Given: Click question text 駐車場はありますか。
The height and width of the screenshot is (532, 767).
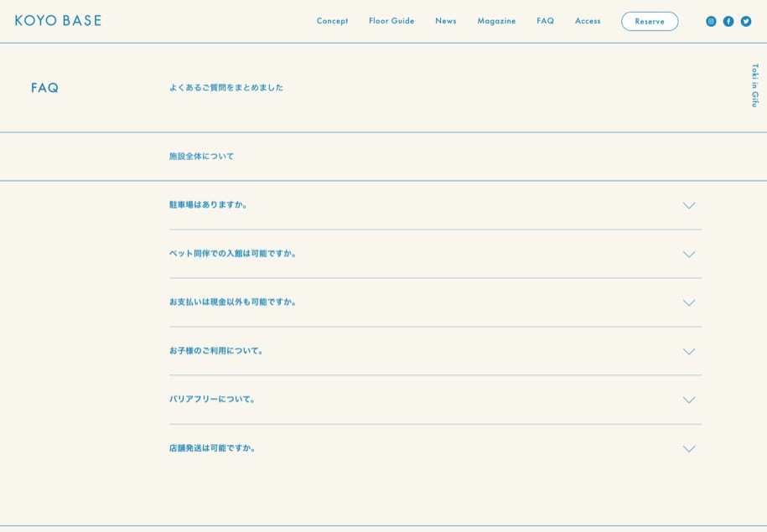Looking at the screenshot, I should pos(208,205).
